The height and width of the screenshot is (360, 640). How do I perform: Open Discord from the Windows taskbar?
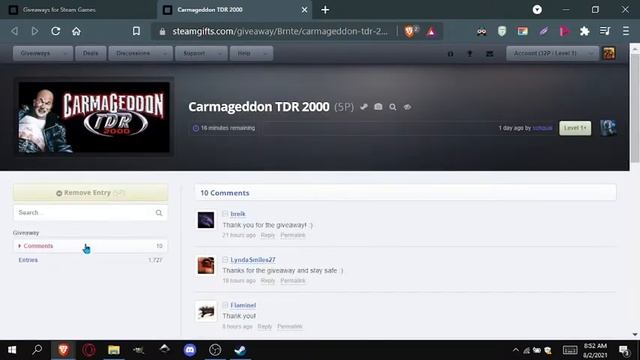(190, 350)
